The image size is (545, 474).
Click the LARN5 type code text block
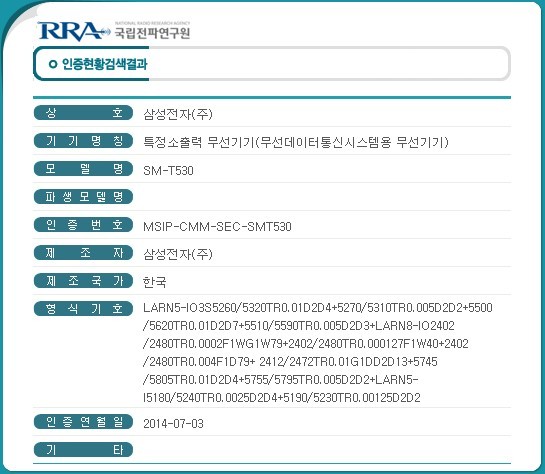point(318,352)
